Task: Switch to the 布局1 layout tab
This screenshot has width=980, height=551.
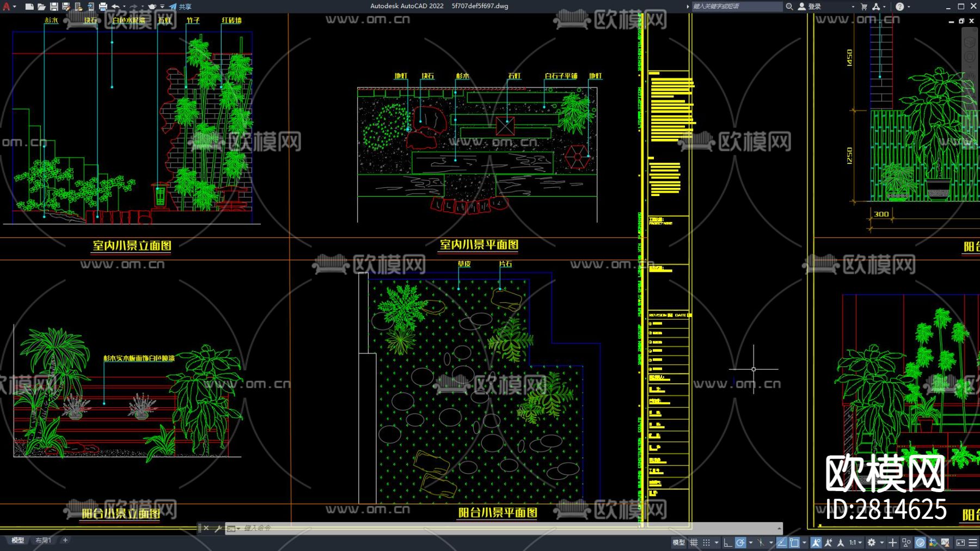Action: point(43,541)
